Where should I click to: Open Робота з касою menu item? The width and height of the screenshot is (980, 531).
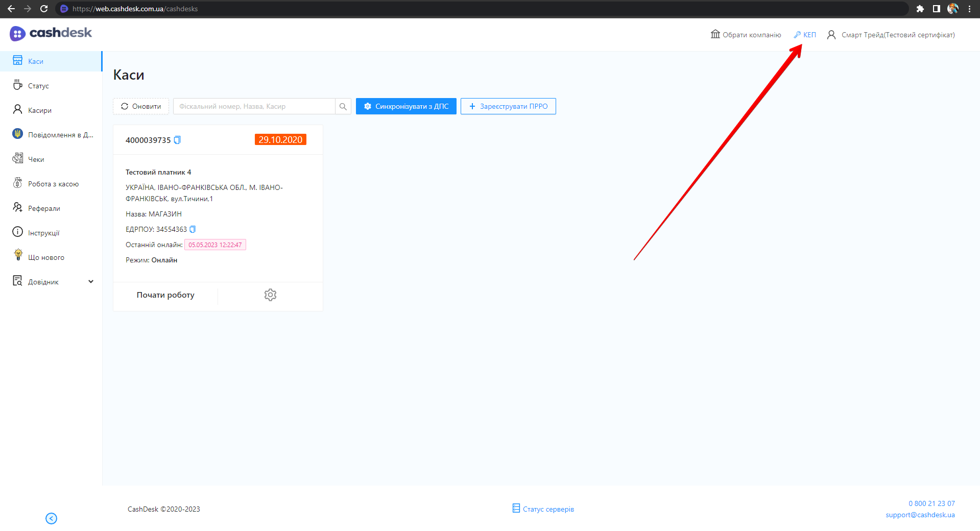(x=53, y=184)
